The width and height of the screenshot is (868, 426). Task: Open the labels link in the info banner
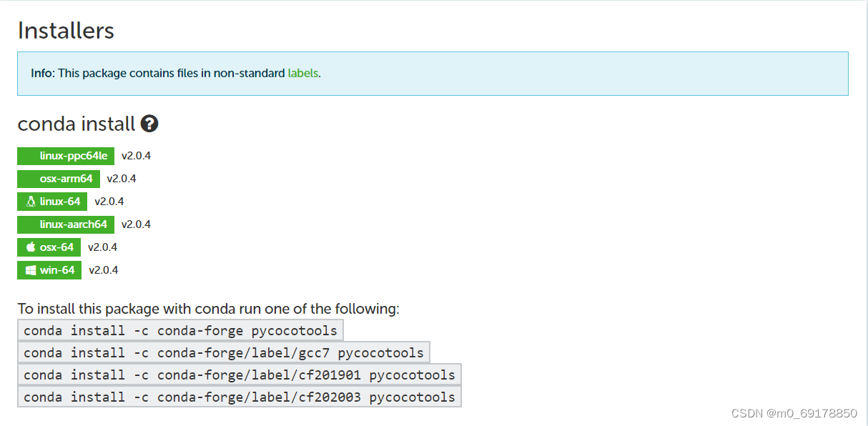(x=303, y=73)
